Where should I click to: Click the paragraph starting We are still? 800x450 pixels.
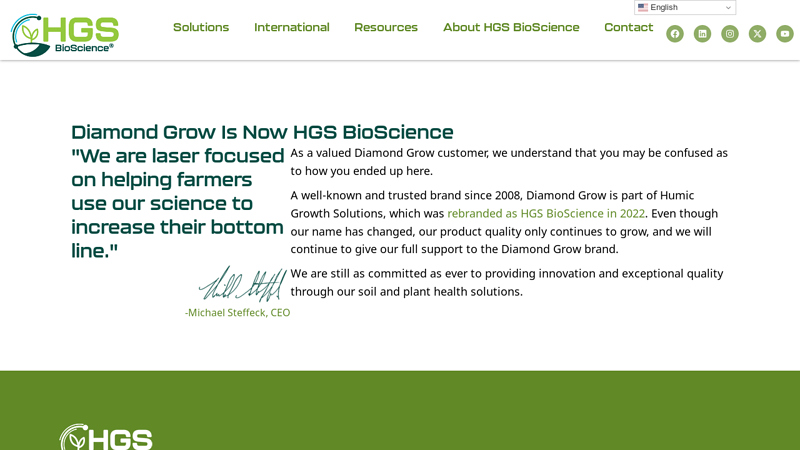coord(507,282)
